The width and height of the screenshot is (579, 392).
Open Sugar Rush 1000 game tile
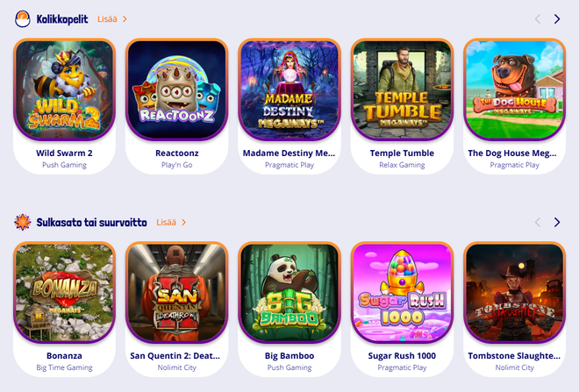tap(402, 293)
